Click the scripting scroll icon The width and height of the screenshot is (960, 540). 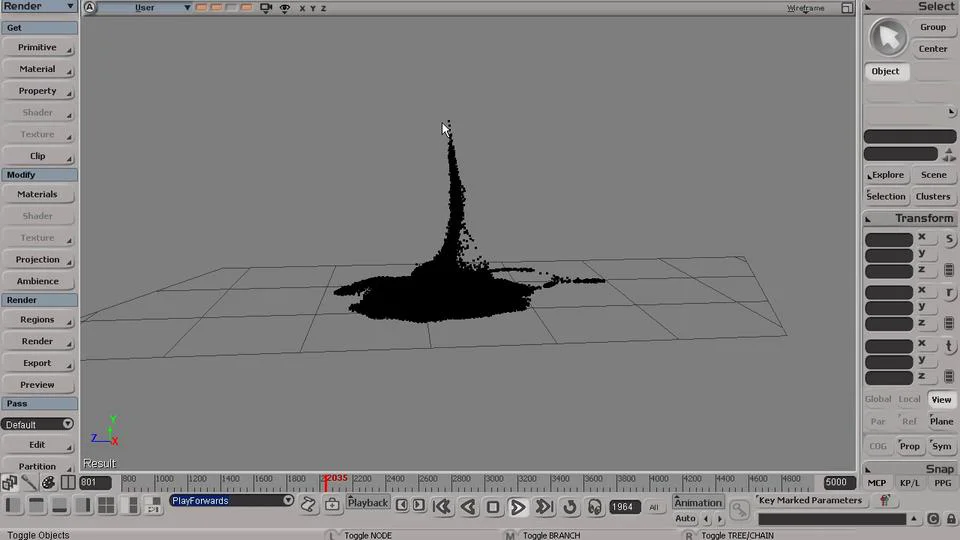click(x=309, y=505)
